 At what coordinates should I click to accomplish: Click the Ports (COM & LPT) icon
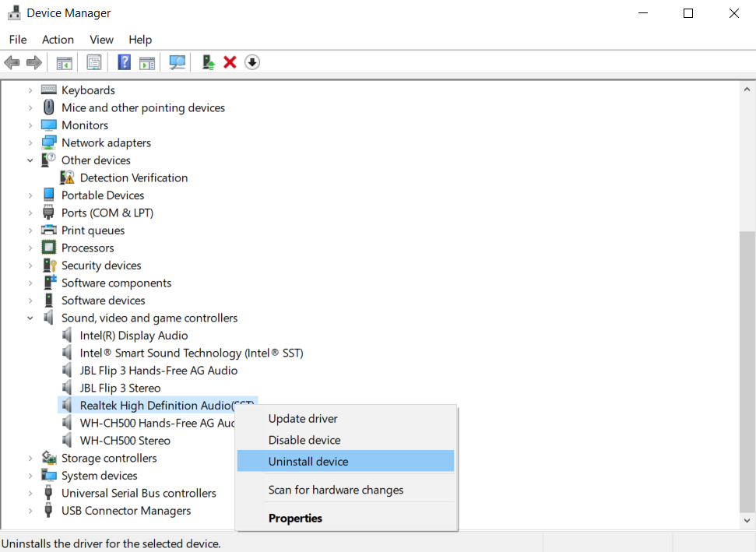tap(48, 213)
